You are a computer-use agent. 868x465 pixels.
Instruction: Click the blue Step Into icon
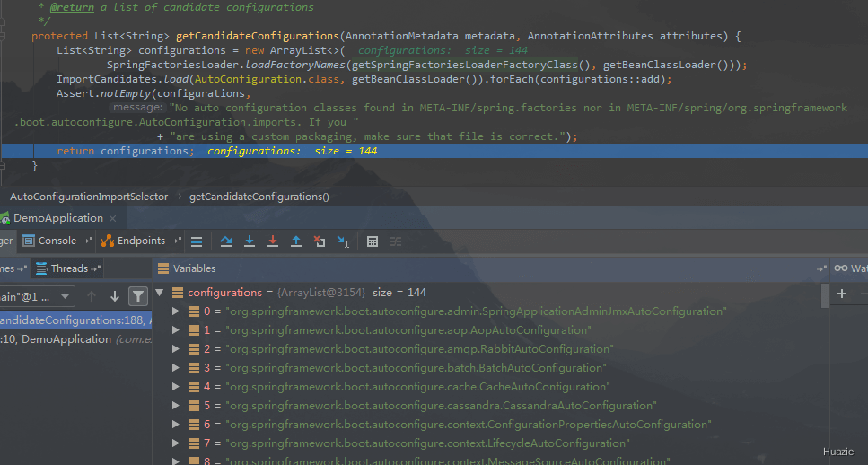(250, 241)
